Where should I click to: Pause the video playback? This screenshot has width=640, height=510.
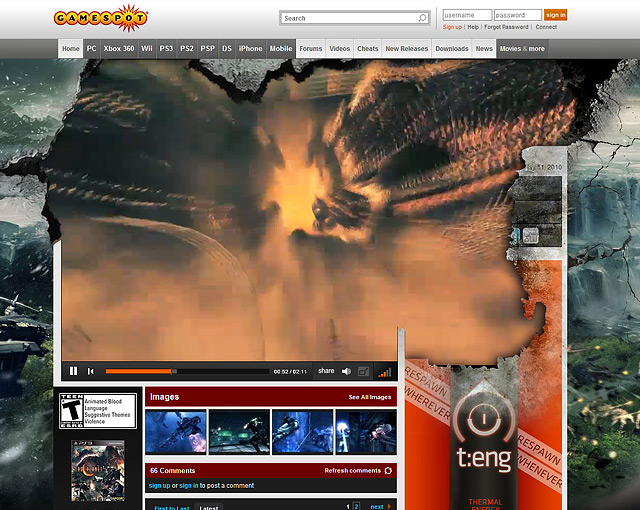[73, 371]
